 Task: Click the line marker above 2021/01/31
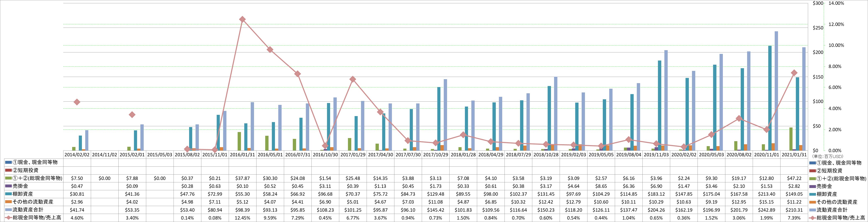point(794,73)
